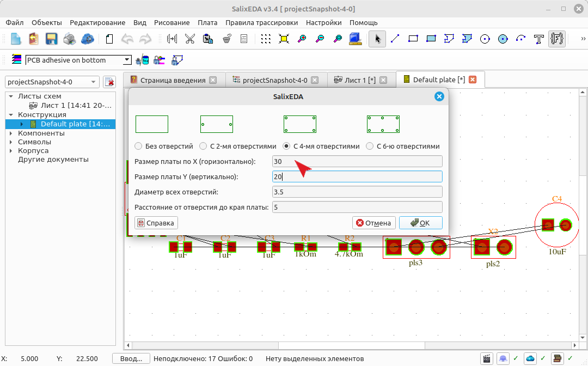Click the colored layers stack icon
Viewport: 588px width, 366px height.
(x=16, y=59)
